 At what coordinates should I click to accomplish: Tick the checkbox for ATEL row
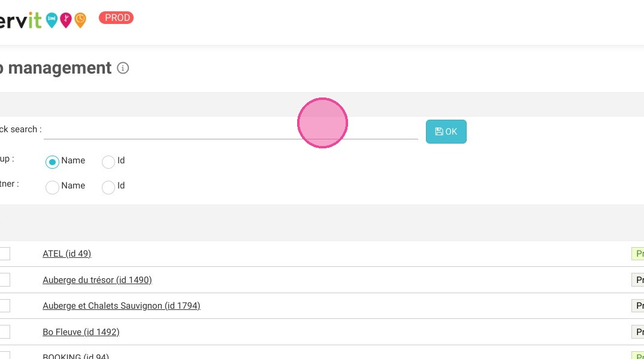point(4,254)
